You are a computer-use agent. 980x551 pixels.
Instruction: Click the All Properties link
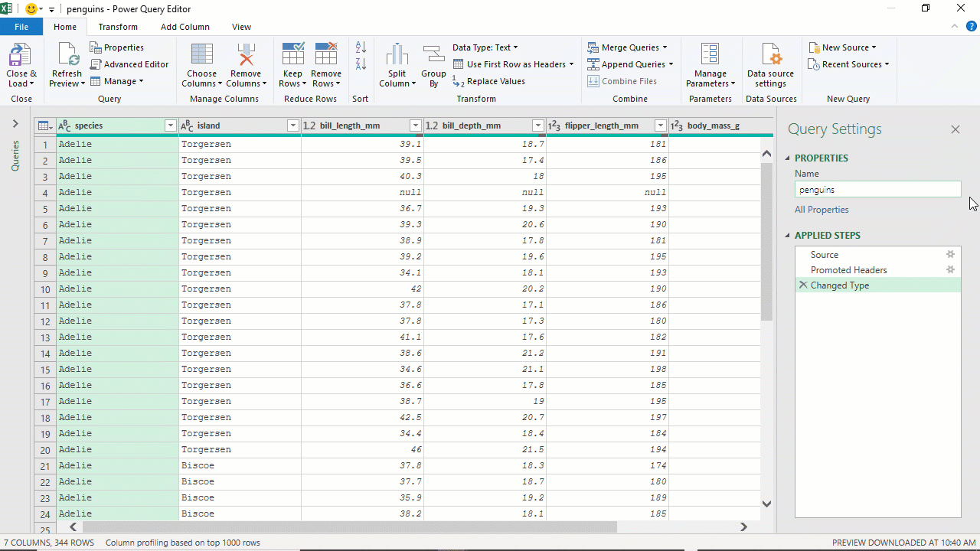point(822,209)
